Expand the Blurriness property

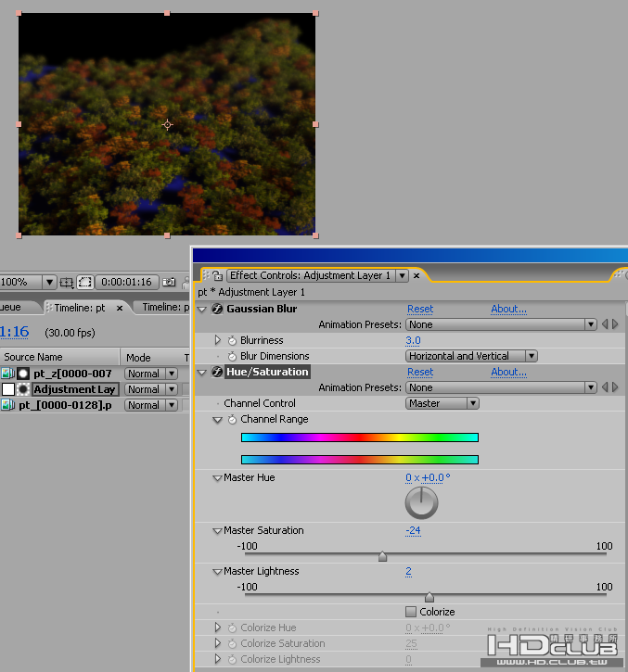tap(218, 341)
